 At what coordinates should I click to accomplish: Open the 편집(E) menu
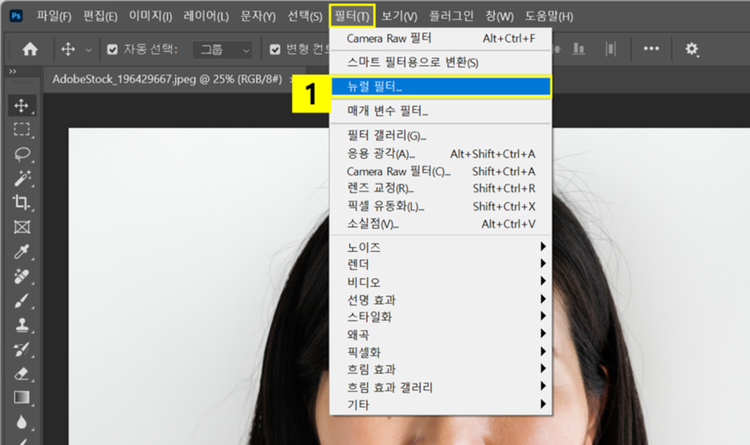100,16
